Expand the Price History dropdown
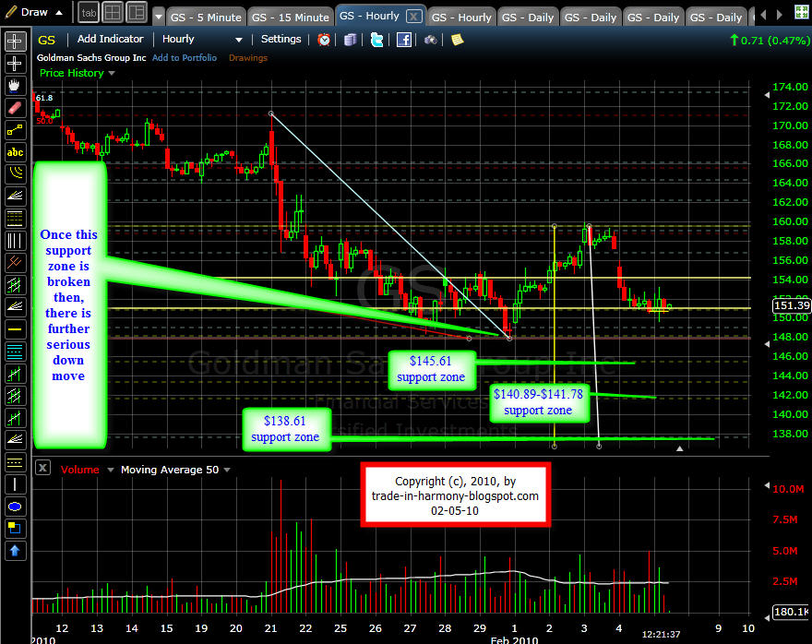 pos(112,74)
